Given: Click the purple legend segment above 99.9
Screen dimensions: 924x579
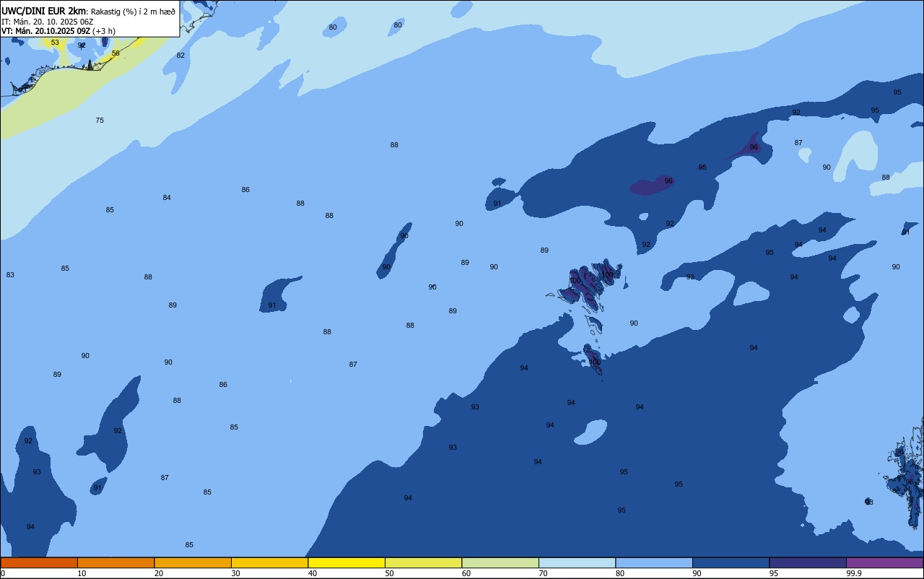Looking at the screenshot, I should 884,562.
